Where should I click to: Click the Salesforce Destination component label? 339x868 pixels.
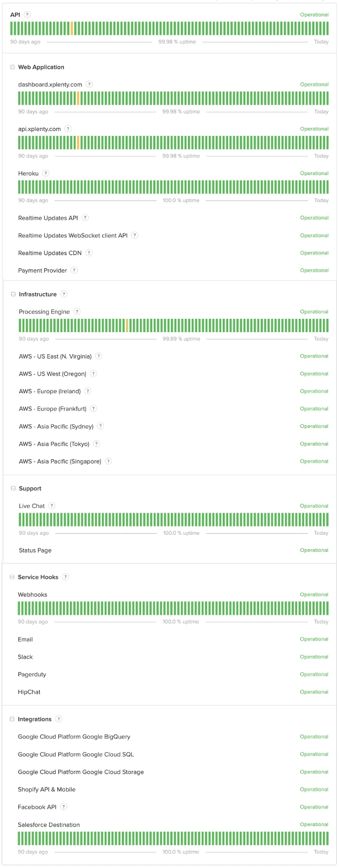click(49, 824)
